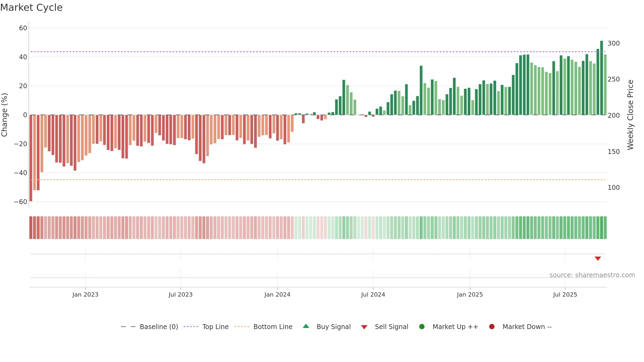The image size is (644, 362).
Task: Click the tallest green bar exceeding the top line
Action: coord(602,78)
